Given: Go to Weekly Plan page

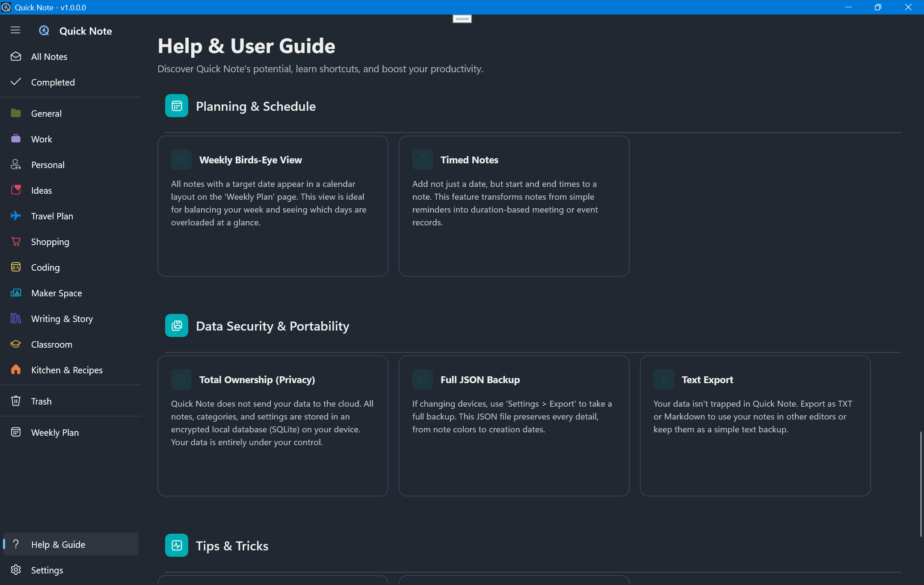Looking at the screenshot, I should click(55, 432).
